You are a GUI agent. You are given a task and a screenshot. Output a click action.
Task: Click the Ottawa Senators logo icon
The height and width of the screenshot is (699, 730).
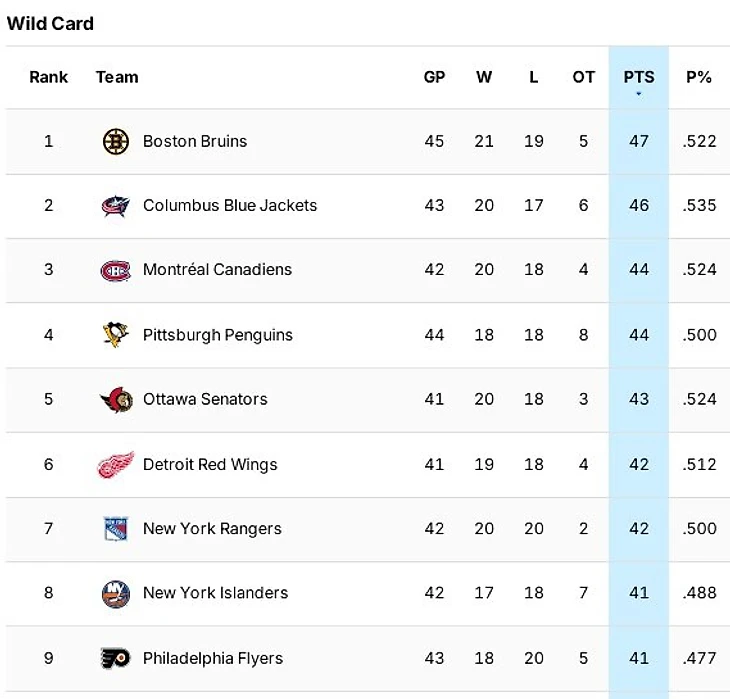click(116, 400)
